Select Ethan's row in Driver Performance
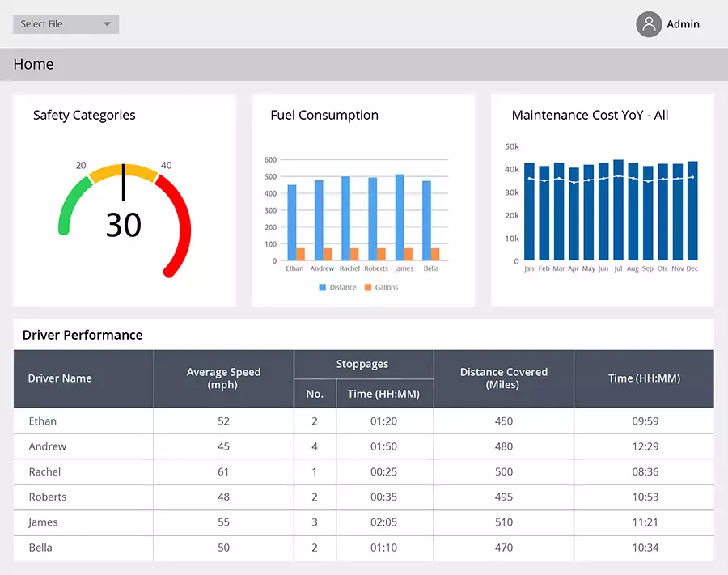728x575 pixels. pyautogui.click(x=43, y=421)
